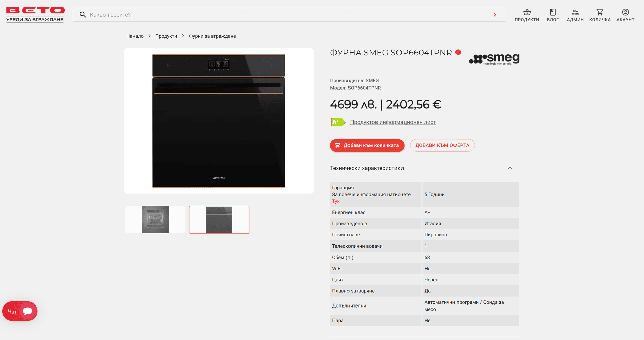Click Добави към количката button

point(367,145)
